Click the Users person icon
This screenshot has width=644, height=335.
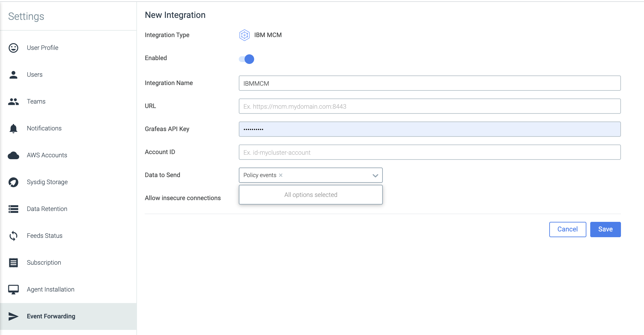click(13, 75)
